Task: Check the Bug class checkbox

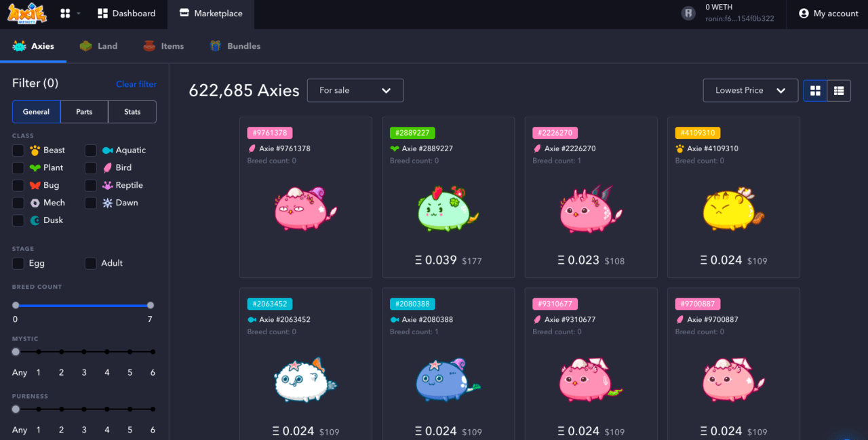Action: coord(18,186)
